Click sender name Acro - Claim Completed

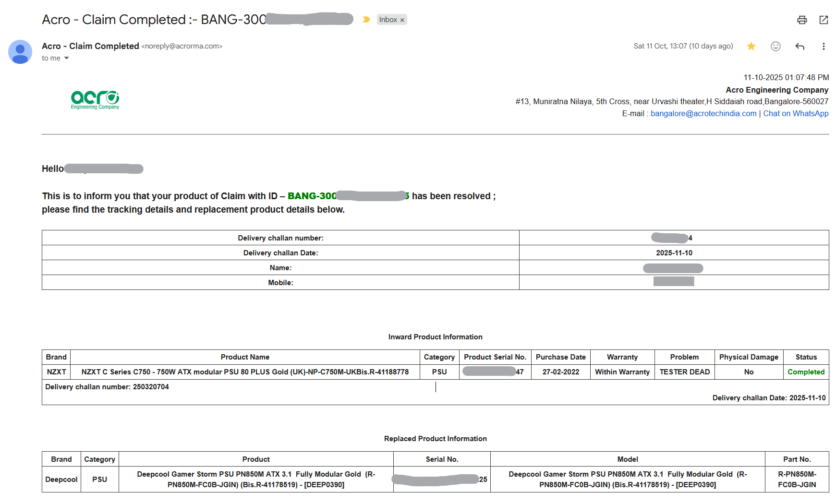pyautogui.click(x=90, y=46)
